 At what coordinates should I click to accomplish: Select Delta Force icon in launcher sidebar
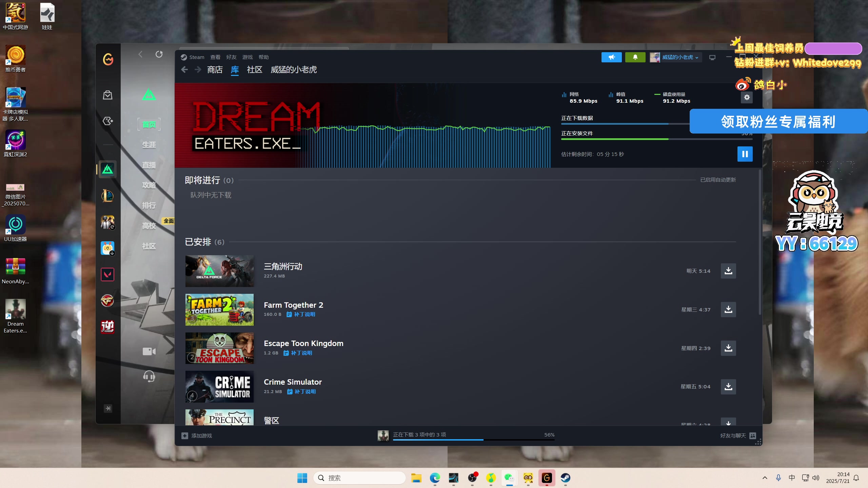pyautogui.click(x=108, y=169)
